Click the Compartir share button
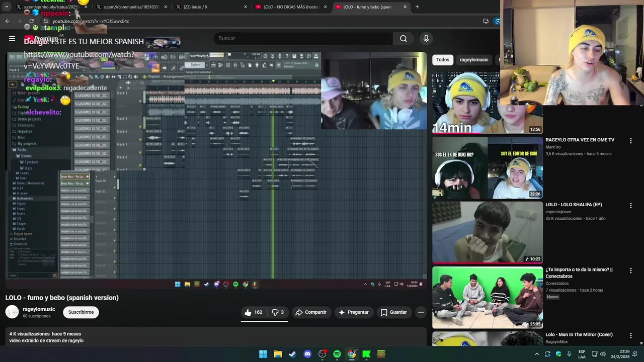This screenshot has width=644, height=362. (311, 312)
